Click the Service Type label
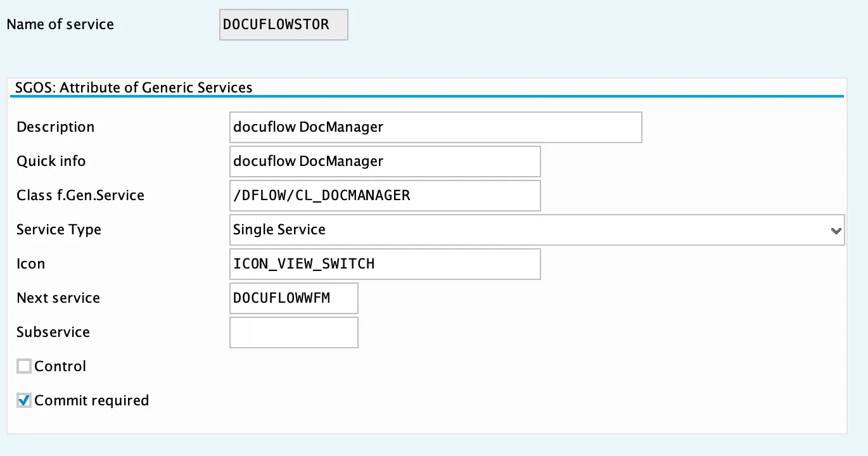 pos(59,230)
